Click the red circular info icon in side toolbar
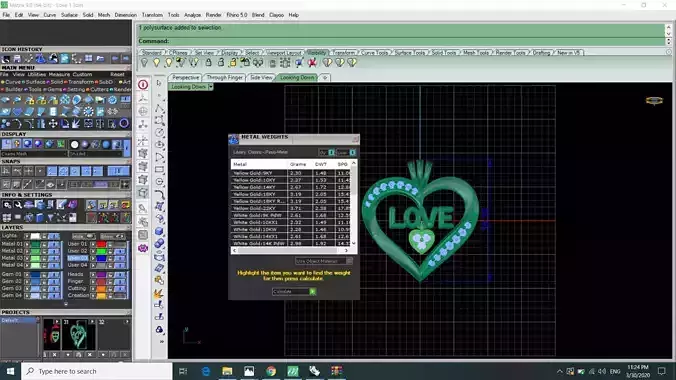 [x=143, y=85]
